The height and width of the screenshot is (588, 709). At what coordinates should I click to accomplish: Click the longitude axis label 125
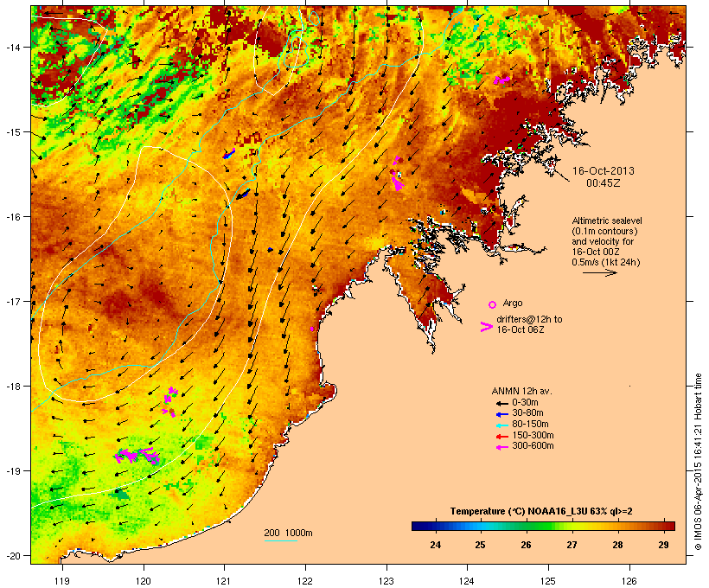tap(548, 581)
